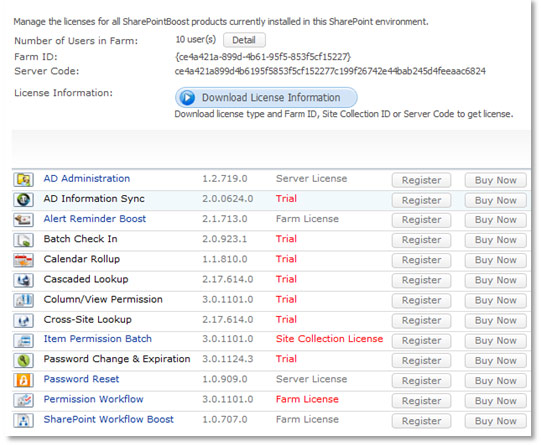Open the Item Permission Batch link

pos(98,339)
